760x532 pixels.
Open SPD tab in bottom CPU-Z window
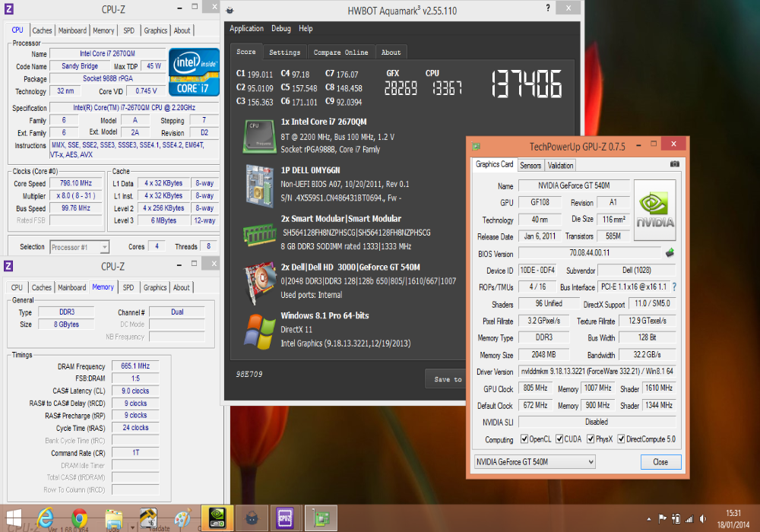128,287
